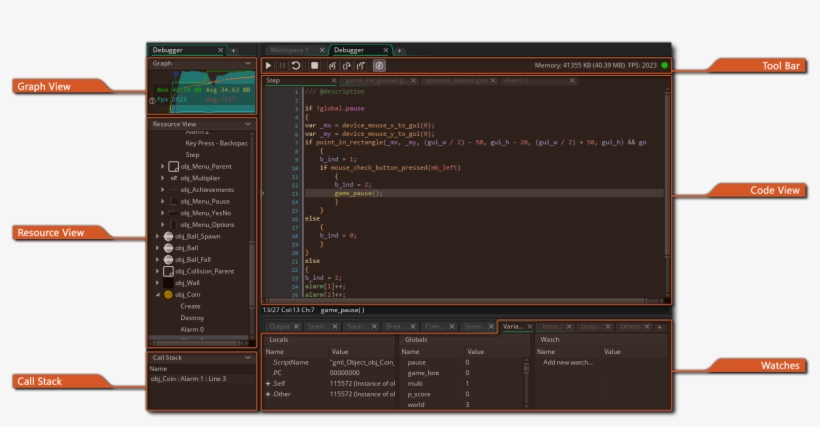The width and height of the screenshot is (820, 427).
Task: Click the Step Over icon
Action: (x=346, y=65)
